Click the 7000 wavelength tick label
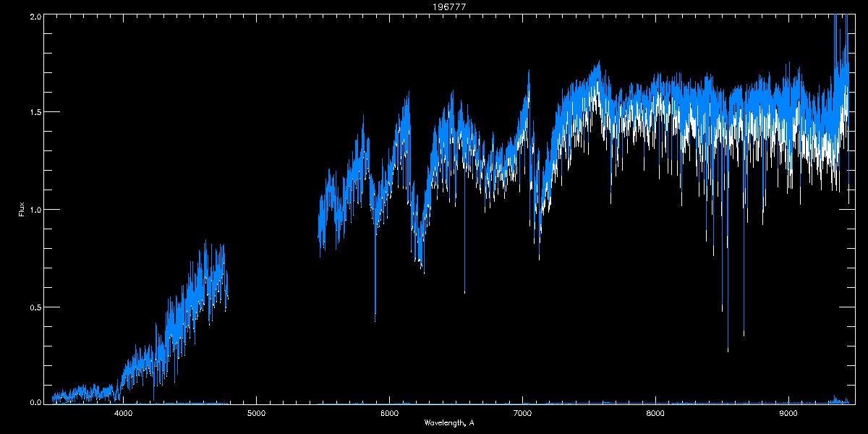The height and width of the screenshot is (434, 868). (522, 413)
